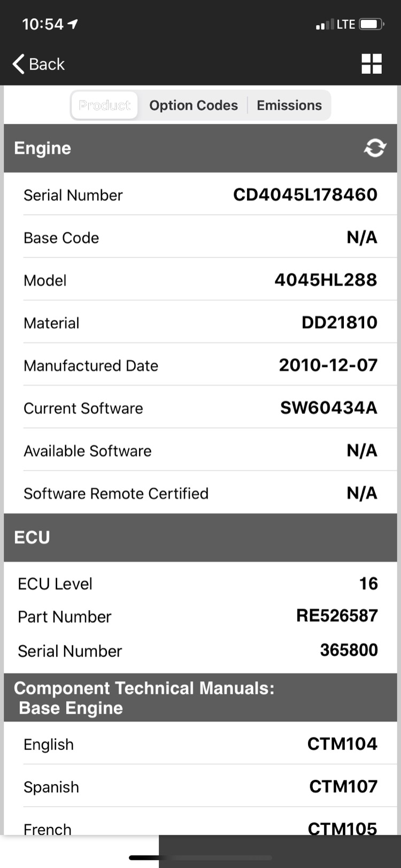Tap the battery status icon

coord(372,25)
